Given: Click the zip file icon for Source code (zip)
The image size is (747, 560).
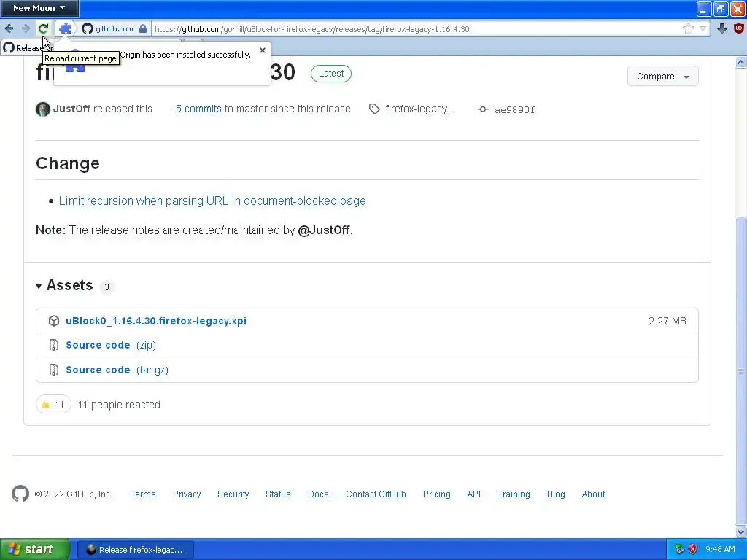Looking at the screenshot, I should (54, 345).
